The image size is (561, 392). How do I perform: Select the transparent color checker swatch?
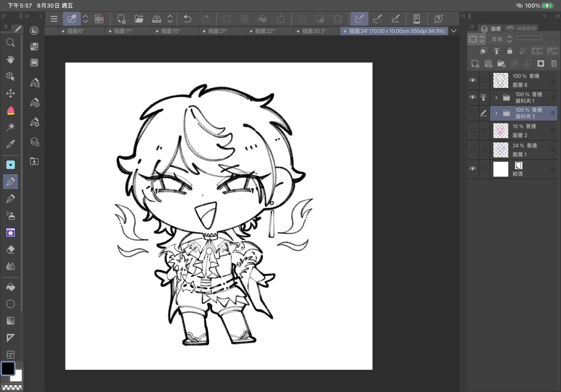[x=12, y=387]
